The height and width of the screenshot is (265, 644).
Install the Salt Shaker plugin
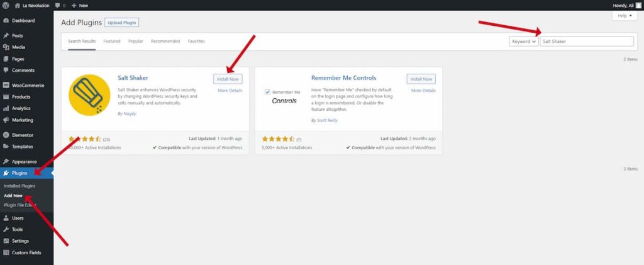click(228, 79)
